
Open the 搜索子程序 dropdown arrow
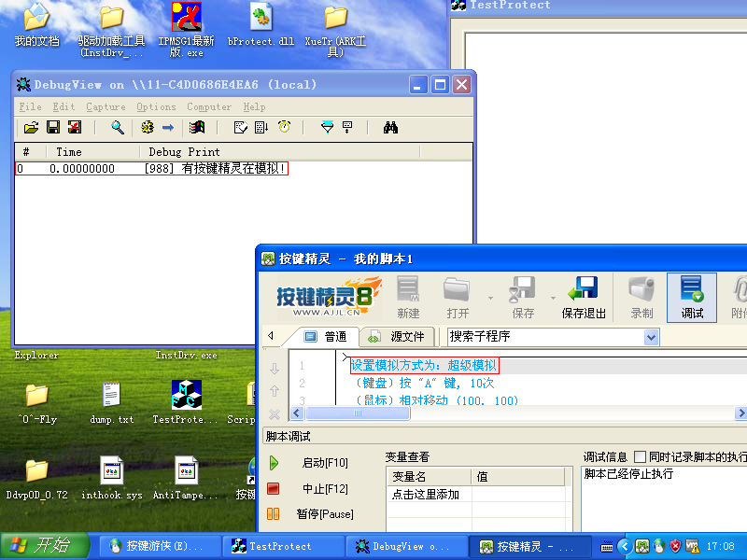[x=651, y=337]
